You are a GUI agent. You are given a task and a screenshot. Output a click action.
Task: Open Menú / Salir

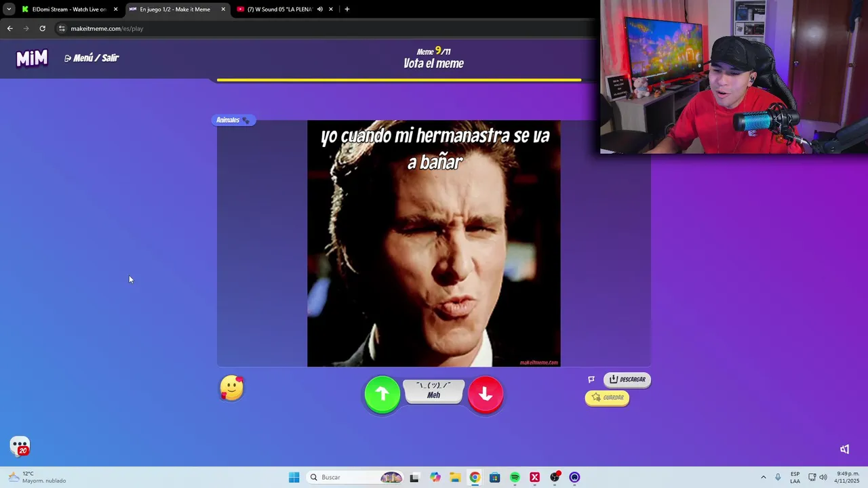pos(92,58)
